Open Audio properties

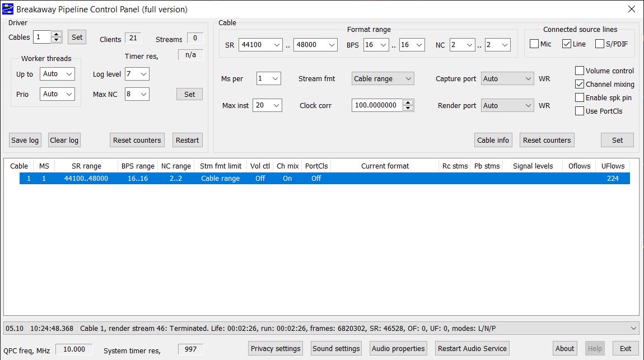point(398,348)
